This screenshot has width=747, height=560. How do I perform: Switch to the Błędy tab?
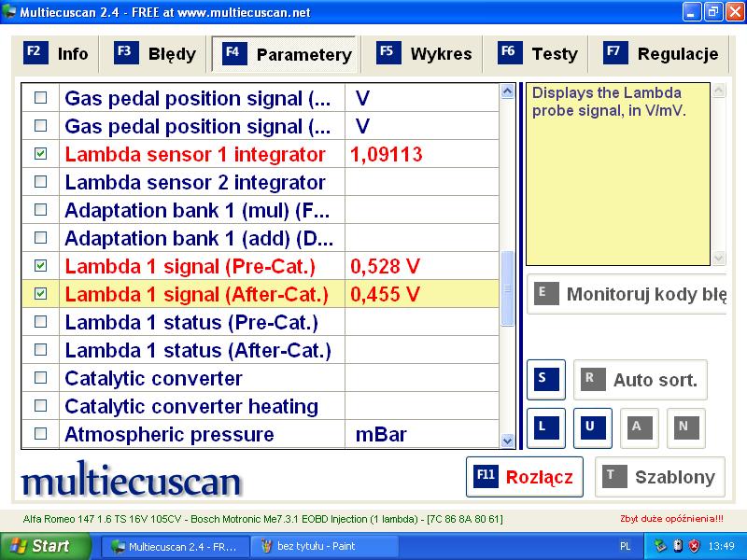coord(155,54)
